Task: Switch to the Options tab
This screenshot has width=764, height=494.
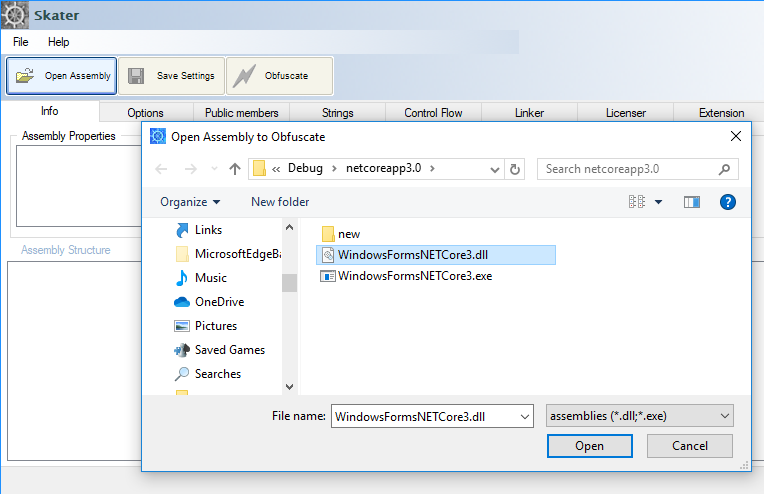Action: (x=145, y=113)
